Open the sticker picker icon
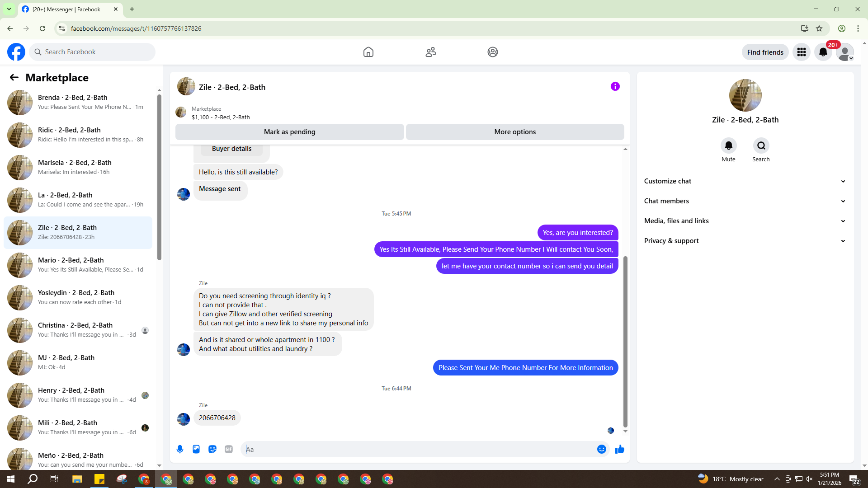This screenshot has width=868, height=488. [212, 449]
